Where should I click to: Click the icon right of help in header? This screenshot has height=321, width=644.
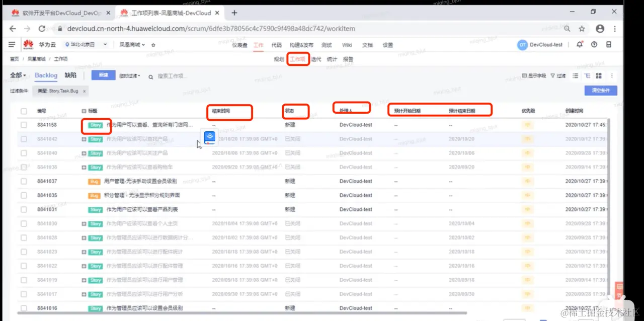[x=609, y=45]
